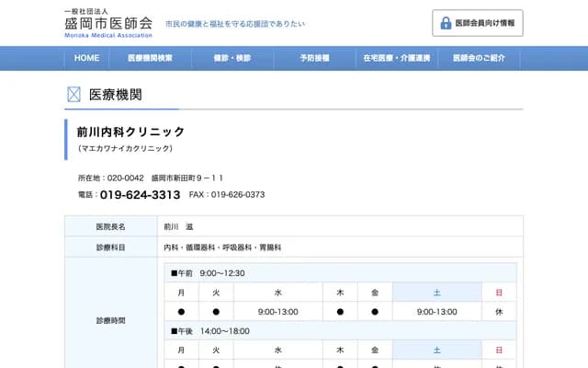The image size is (588, 368).
Task: Click the phone number 019-624-3313
Action: pyautogui.click(x=140, y=195)
